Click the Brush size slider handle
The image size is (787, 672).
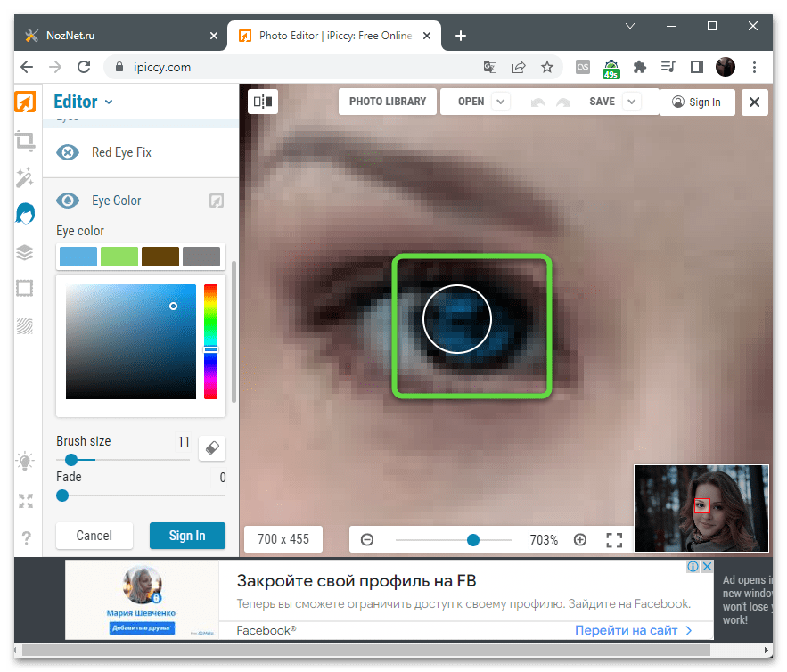point(71,460)
